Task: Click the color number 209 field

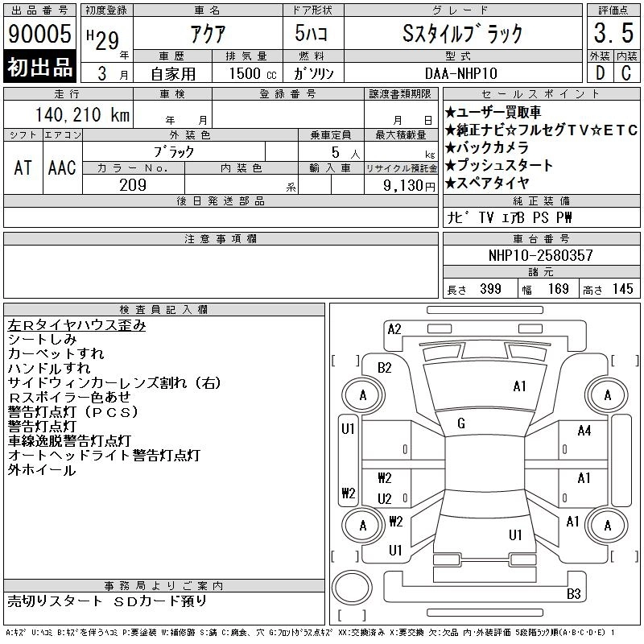Action: 133,185
